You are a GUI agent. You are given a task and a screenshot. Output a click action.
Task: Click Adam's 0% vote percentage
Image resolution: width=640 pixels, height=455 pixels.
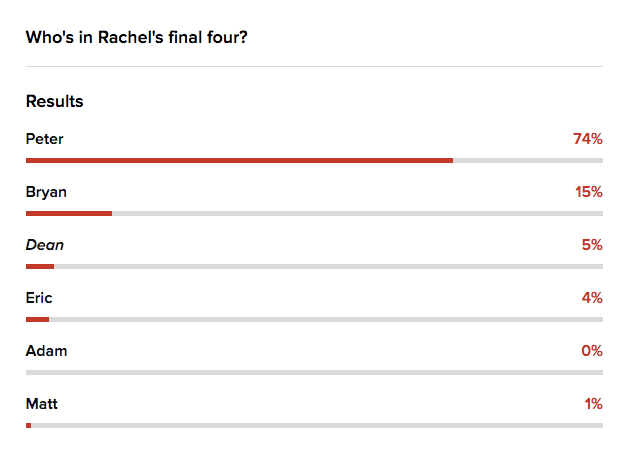click(x=591, y=351)
